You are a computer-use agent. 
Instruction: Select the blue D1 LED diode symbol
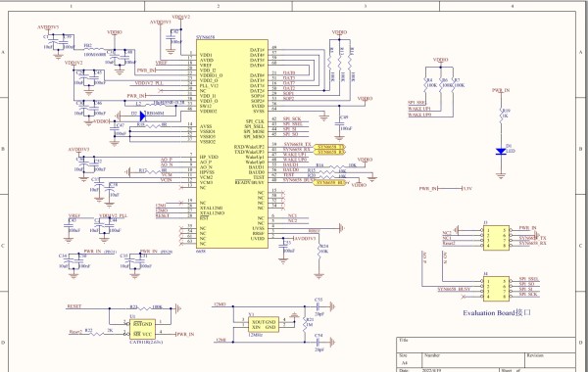[x=501, y=151]
